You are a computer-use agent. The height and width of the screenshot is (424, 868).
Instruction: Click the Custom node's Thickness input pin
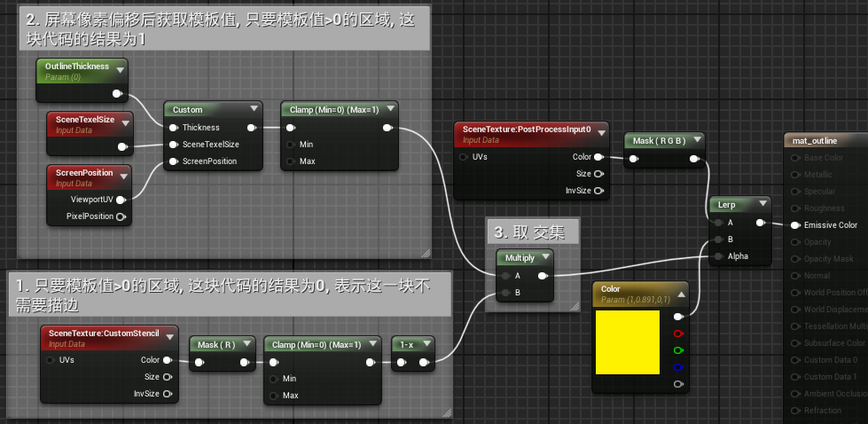point(174,128)
